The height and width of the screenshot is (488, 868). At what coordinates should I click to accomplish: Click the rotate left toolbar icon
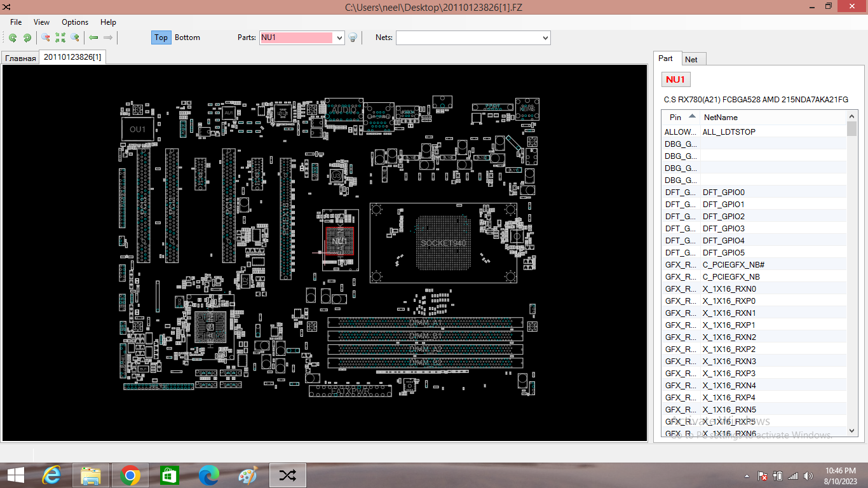tap(13, 37)
